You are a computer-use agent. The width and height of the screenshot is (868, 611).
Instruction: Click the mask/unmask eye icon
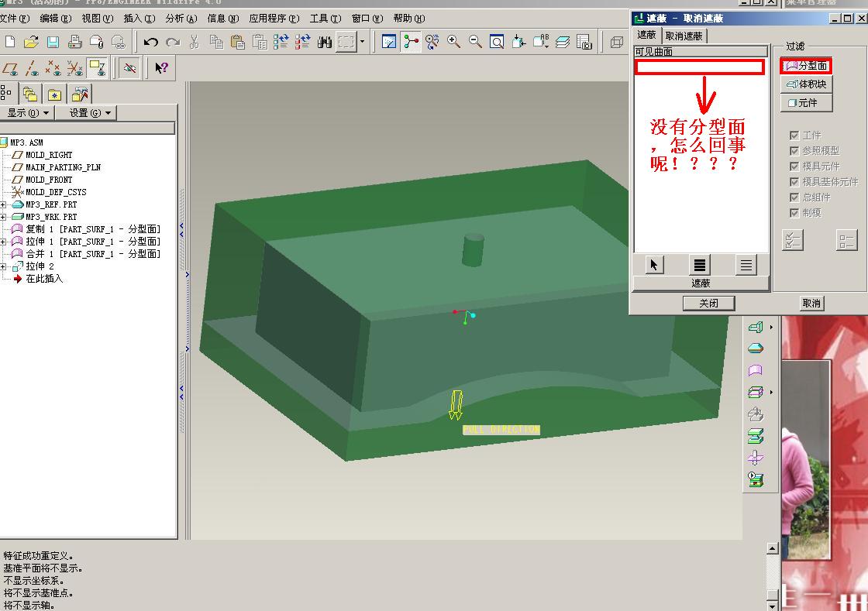pyautogui.click(x=129, y=69)
